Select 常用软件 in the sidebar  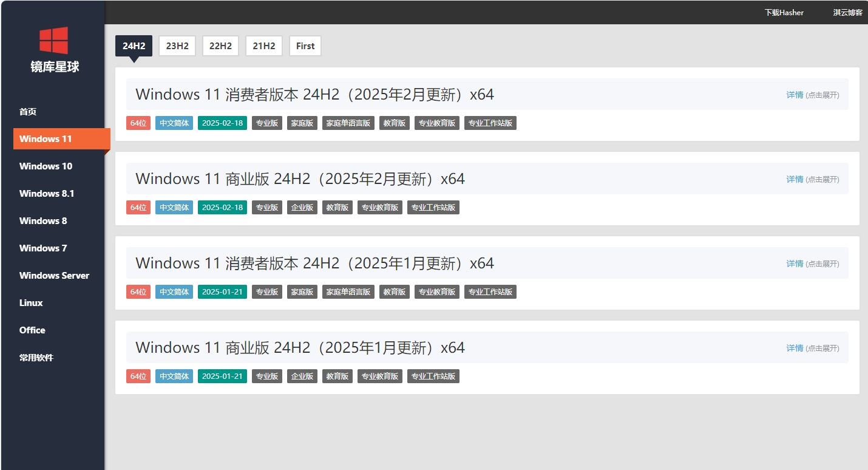[x=36, y=358]
